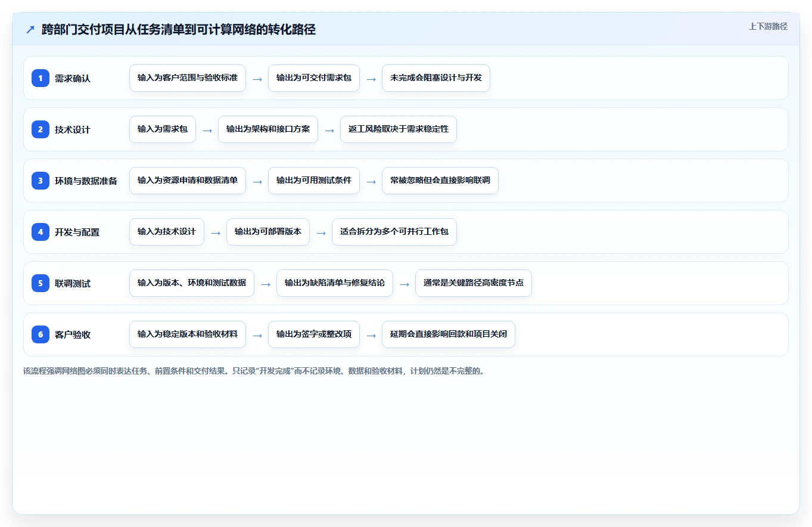Click the arrow after 输出为缺陷清单与修复结论
The width and height of the screenshot is (812, 527).
405,284
